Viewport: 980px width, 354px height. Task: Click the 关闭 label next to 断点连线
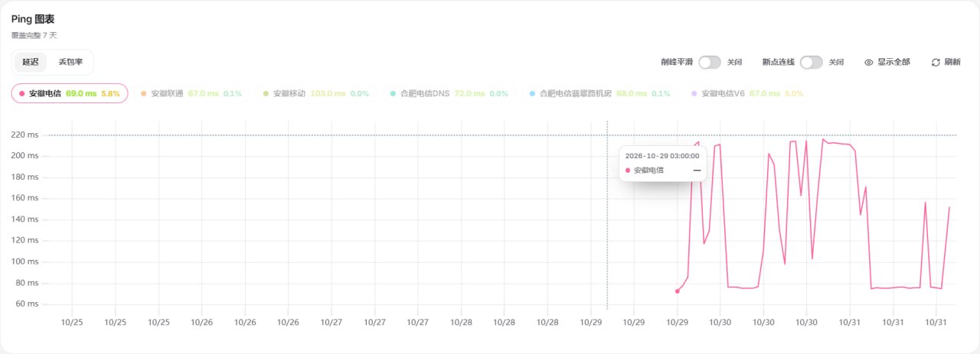pos(836,63)
